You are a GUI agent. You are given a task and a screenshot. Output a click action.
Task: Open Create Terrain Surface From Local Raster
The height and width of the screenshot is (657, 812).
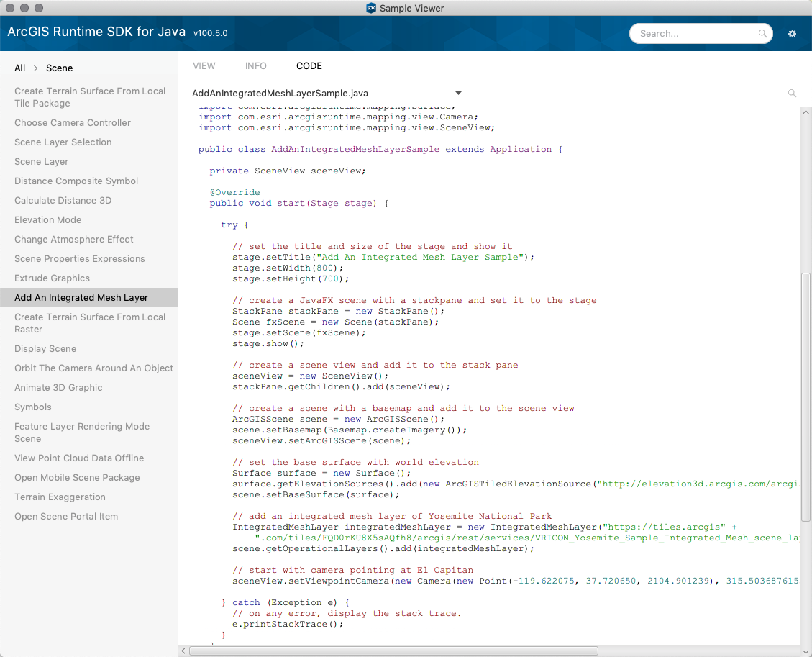point(90,323)
